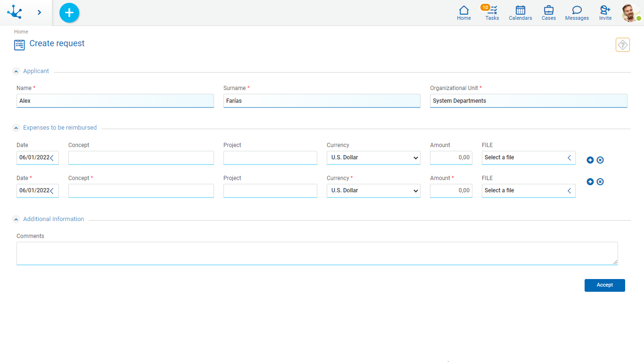The width and height of the screenshot is (644, 362).
Task: Open the second row Currency dropdown
Action: 373,191
